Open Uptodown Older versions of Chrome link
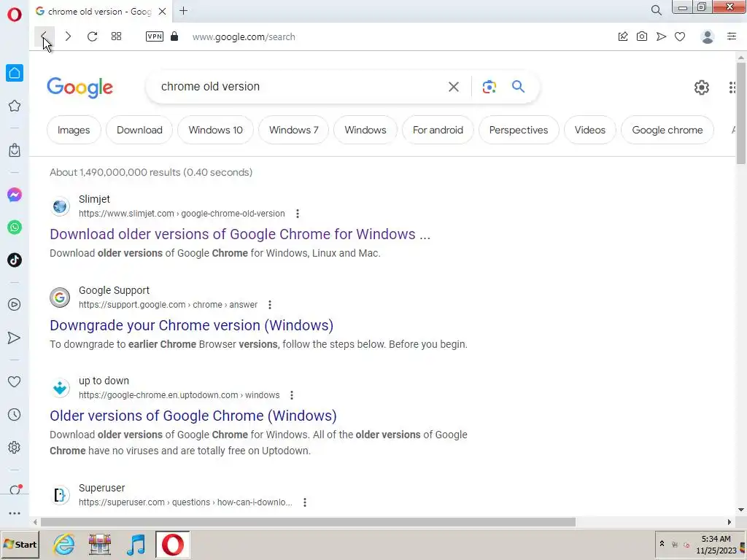Screen dimensions: 747x560 click(x=193, y=416)
